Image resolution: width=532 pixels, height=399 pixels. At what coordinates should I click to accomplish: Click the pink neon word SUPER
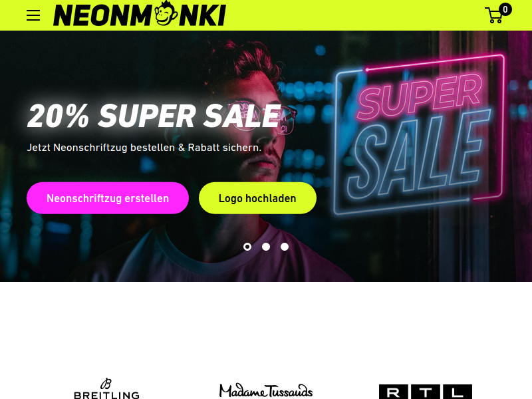420,96
